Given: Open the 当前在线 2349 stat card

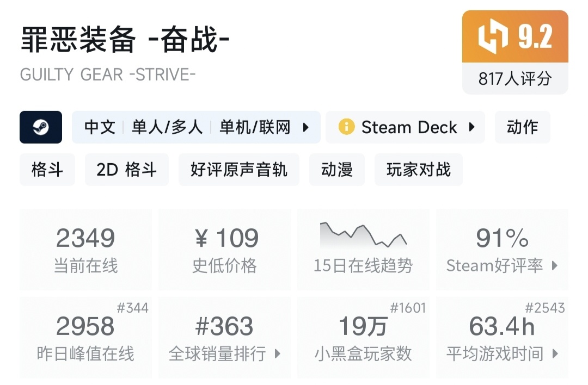Looking at the screenshot, I should pos(86,250).
